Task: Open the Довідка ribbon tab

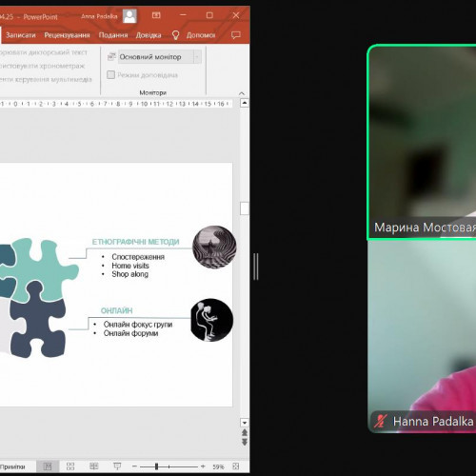Action: click(149, 35)
